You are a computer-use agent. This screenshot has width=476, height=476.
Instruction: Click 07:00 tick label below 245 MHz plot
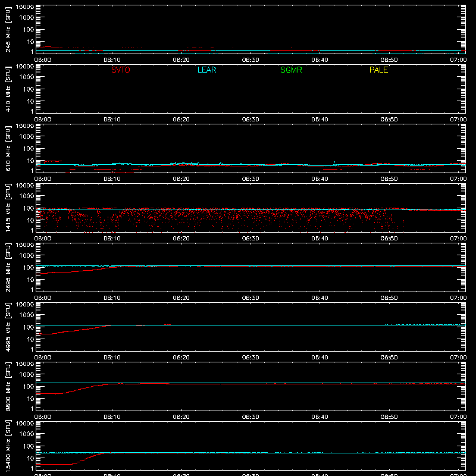(458, 60)
